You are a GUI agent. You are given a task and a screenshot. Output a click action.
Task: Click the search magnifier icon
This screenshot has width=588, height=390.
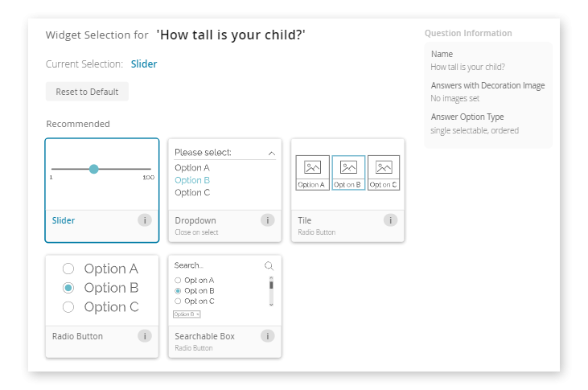(269, 265)
